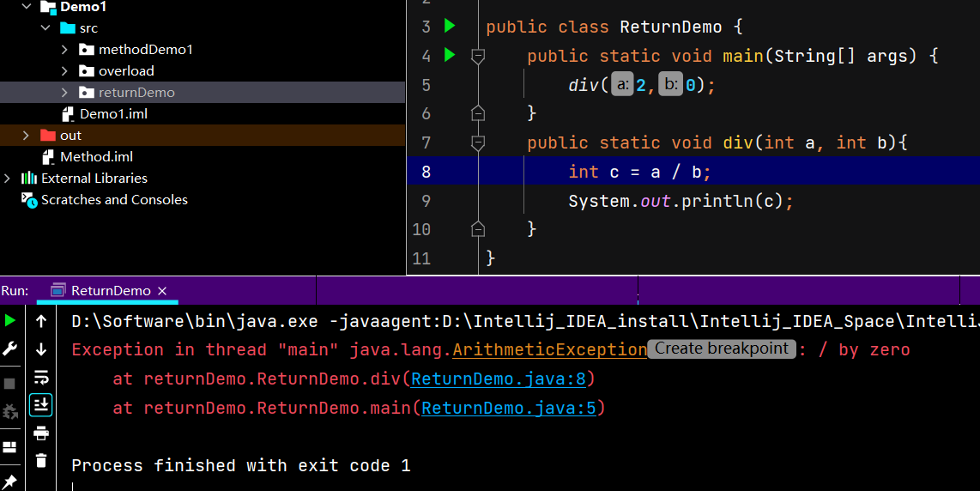980x491 pixels.
Task: Click fold end marker on line 10
Action: pyautogui.click(x=478, y=229)
